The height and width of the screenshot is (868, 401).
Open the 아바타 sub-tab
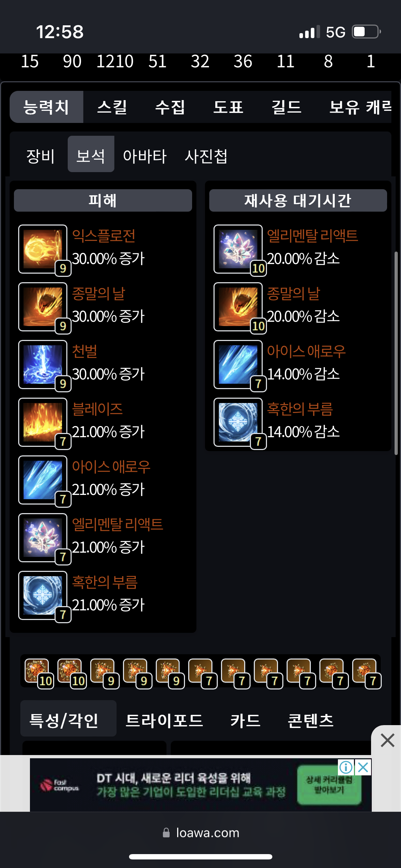click(144, 156)
